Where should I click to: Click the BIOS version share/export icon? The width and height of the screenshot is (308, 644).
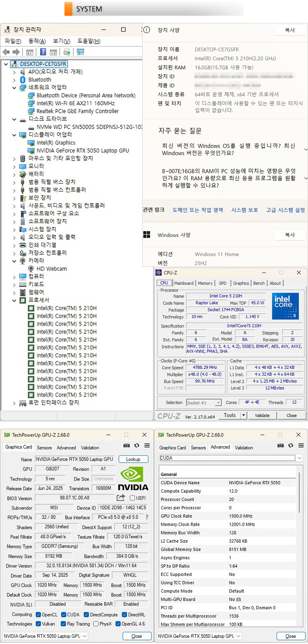click(121, 498)
